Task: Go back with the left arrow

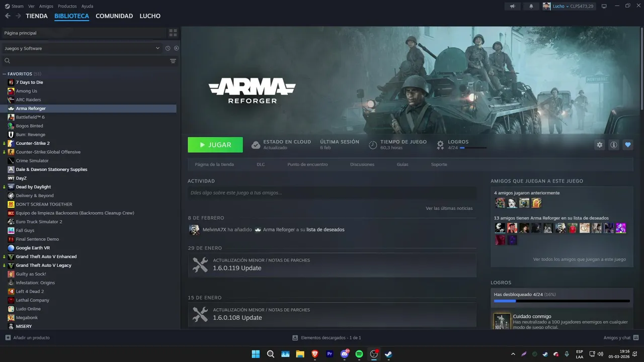Action: [x=8, y=16]
